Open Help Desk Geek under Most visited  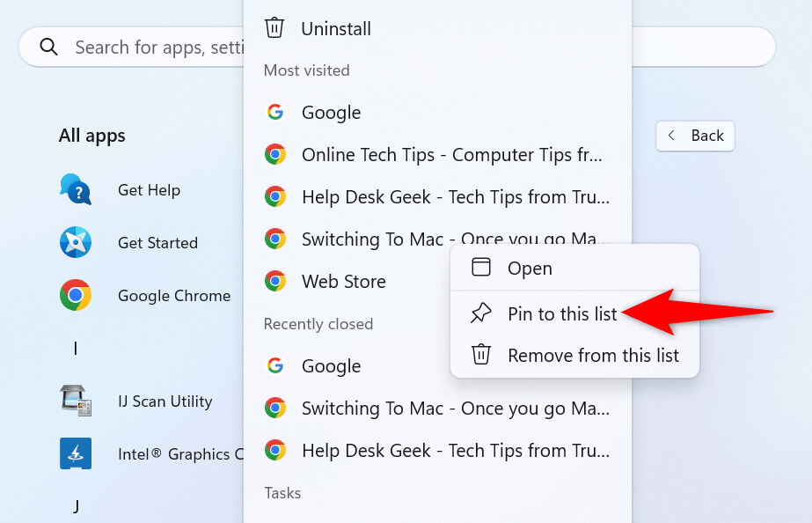coord(455,197)
